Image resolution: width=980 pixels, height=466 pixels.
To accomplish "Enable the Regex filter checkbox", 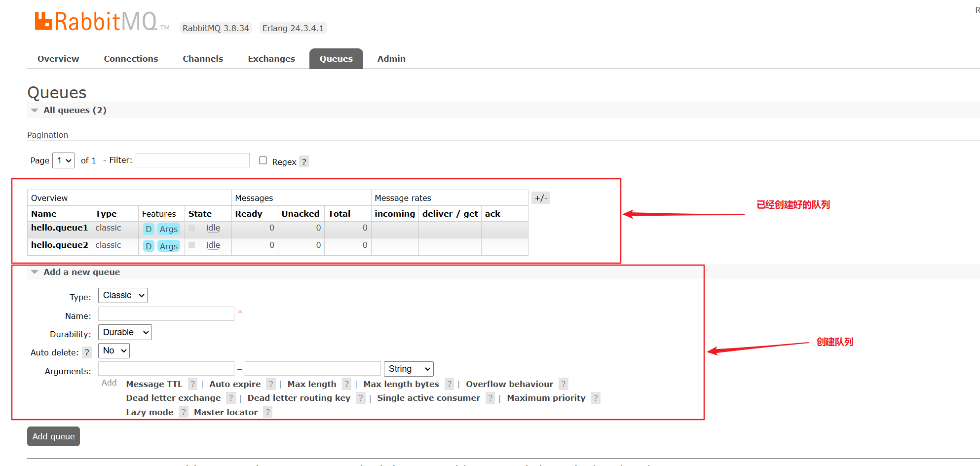I will (x=263, y=160).
